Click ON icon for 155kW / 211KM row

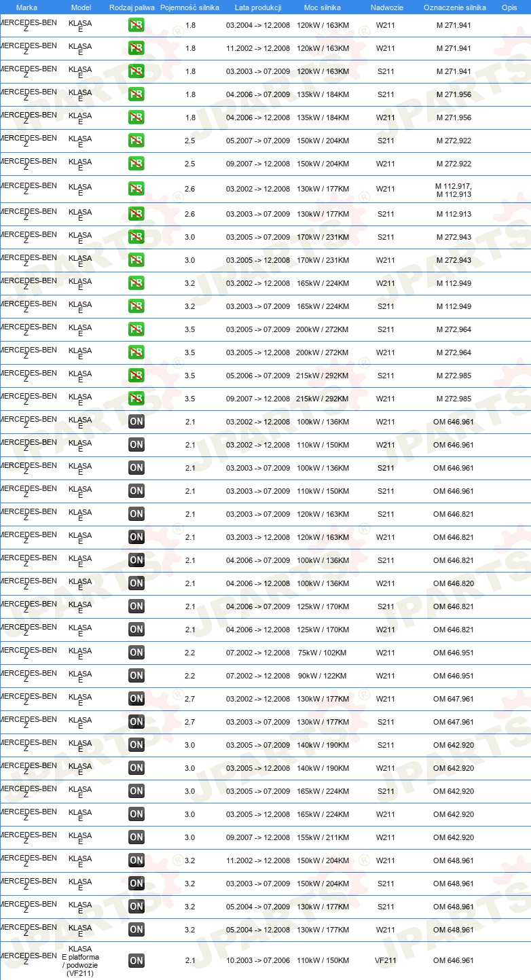click(136, 838)
